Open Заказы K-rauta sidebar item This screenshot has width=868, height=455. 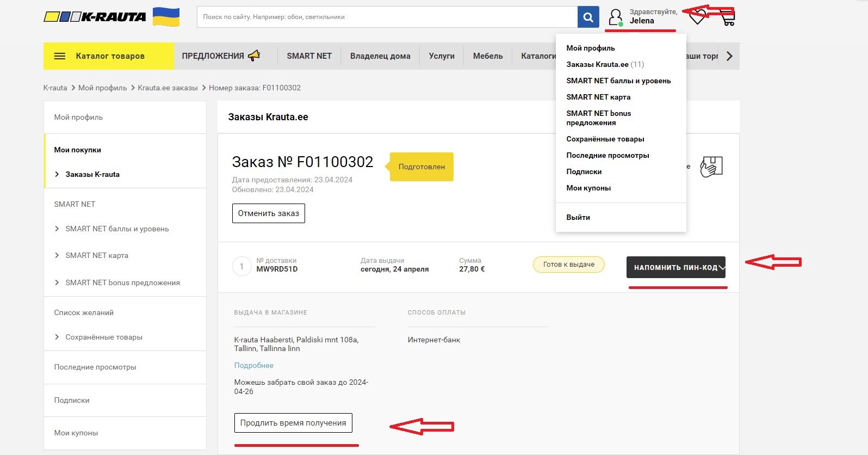coord(92,174)
